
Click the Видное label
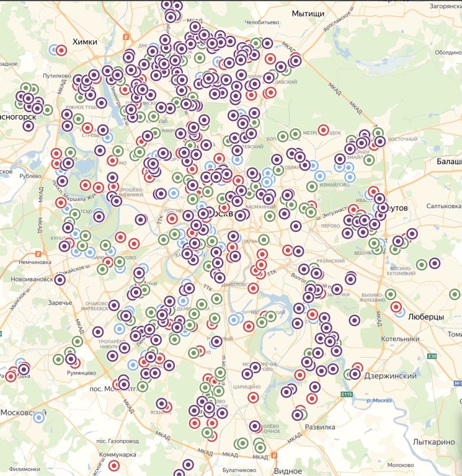288,471
